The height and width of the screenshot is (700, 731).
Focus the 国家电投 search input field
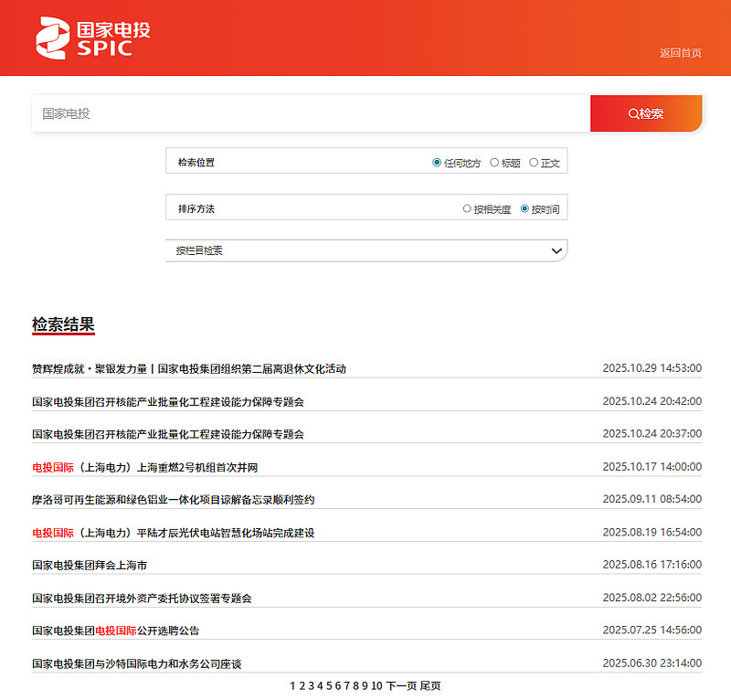311,113
